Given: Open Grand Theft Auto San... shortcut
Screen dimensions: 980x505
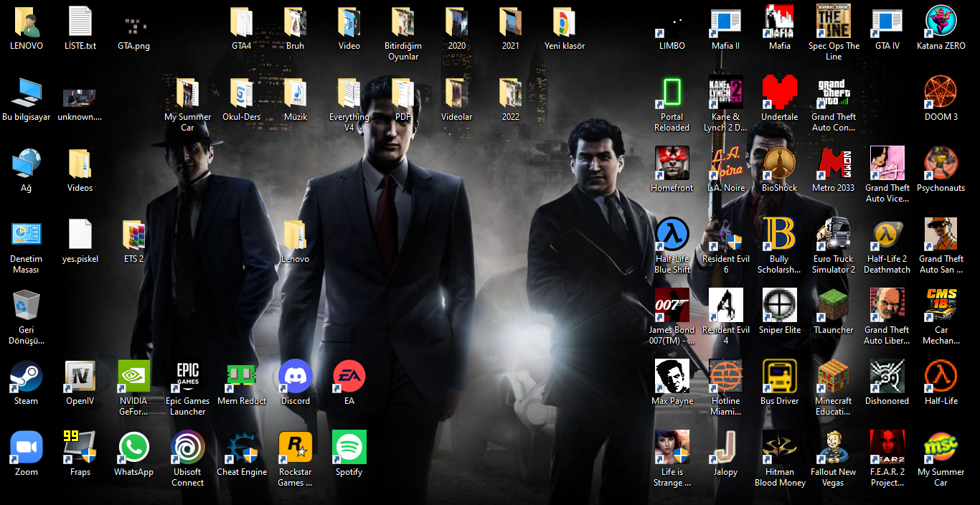Looking at the screenshot, I should coord(941,235).
